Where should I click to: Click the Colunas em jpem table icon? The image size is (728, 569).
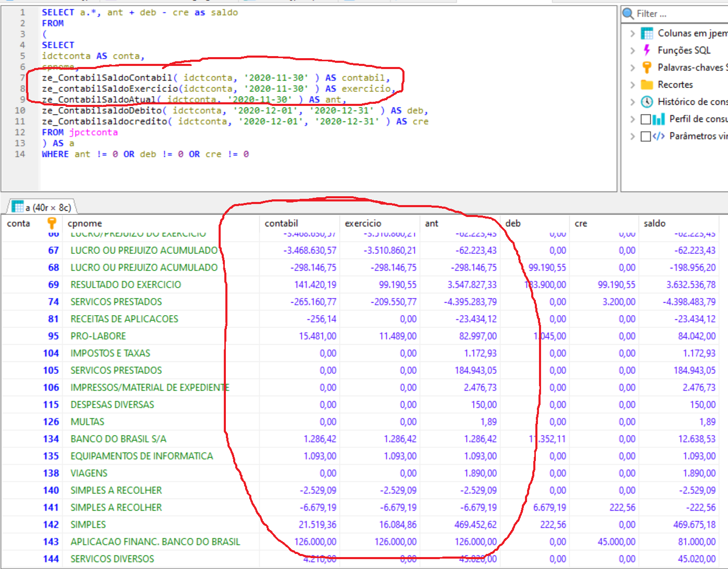[x=647, y=33]
